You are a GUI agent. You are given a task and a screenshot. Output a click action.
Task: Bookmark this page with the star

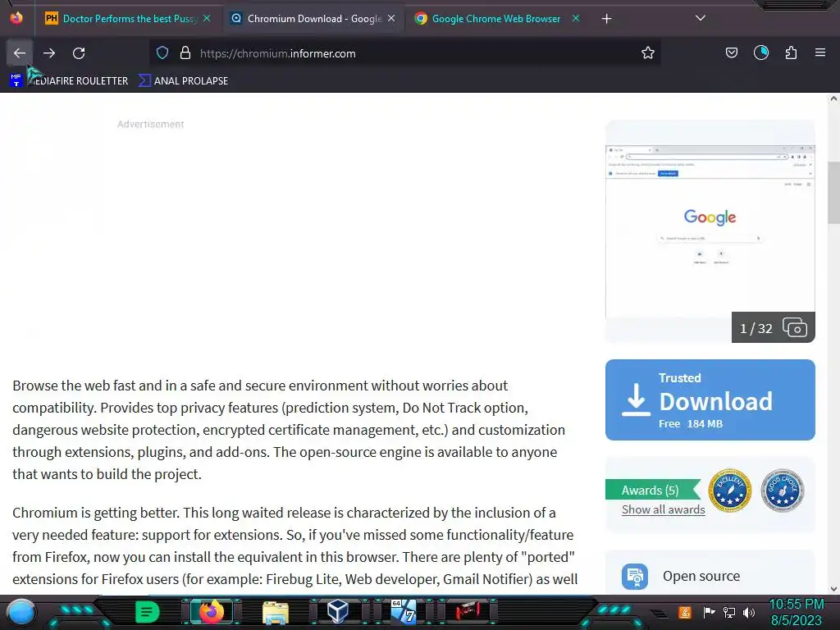(648, 53)
